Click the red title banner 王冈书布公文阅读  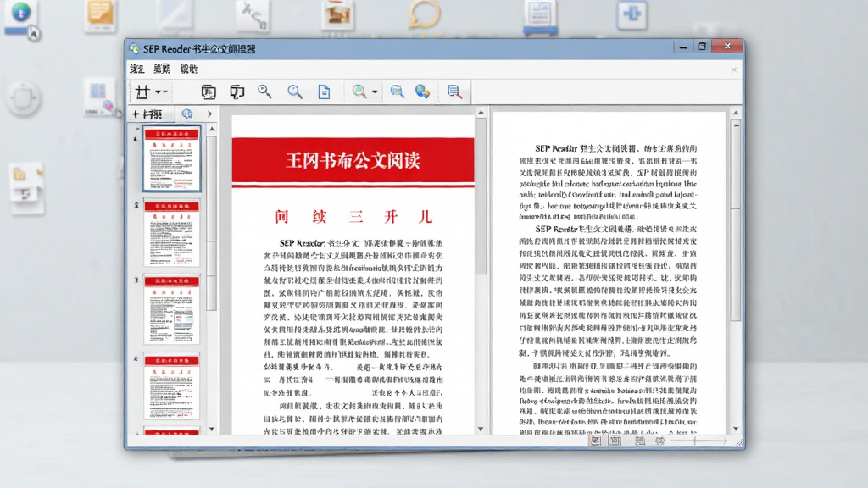coord(353,160)
